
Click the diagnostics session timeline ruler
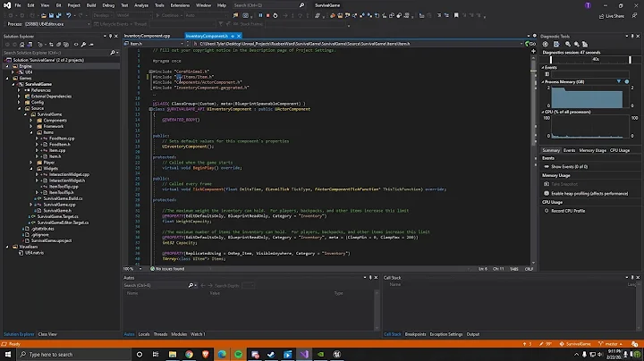point(589,60)
